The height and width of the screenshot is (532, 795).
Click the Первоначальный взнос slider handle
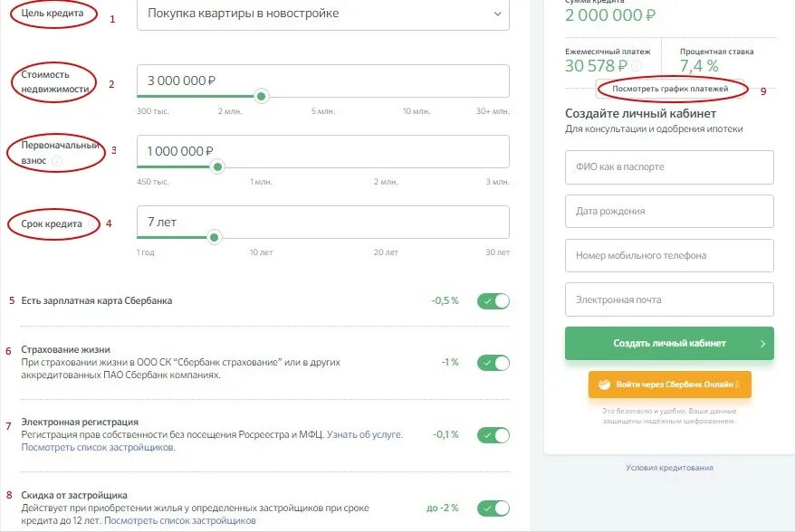(216, 166)
